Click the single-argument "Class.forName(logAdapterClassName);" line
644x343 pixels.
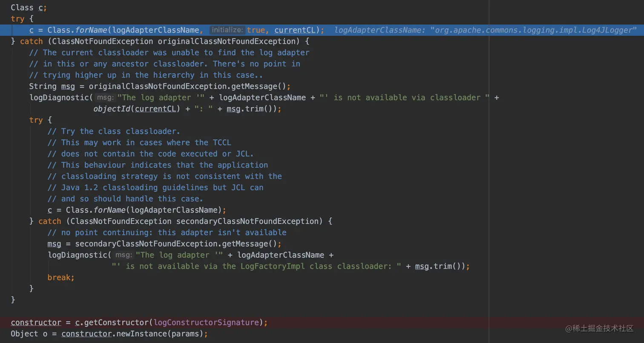[x=137, y=210]
